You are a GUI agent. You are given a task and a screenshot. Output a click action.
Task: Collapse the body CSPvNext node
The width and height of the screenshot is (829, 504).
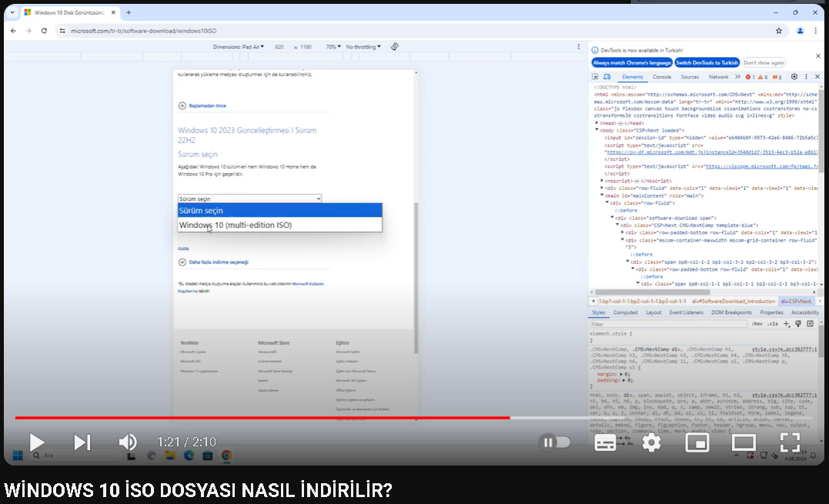(x=597, y=130)
